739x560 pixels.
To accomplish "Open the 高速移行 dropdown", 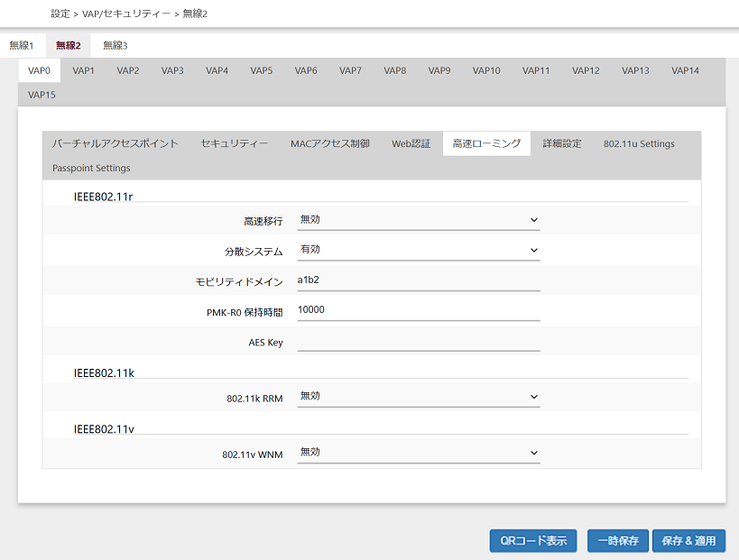I will pos(418,220).
